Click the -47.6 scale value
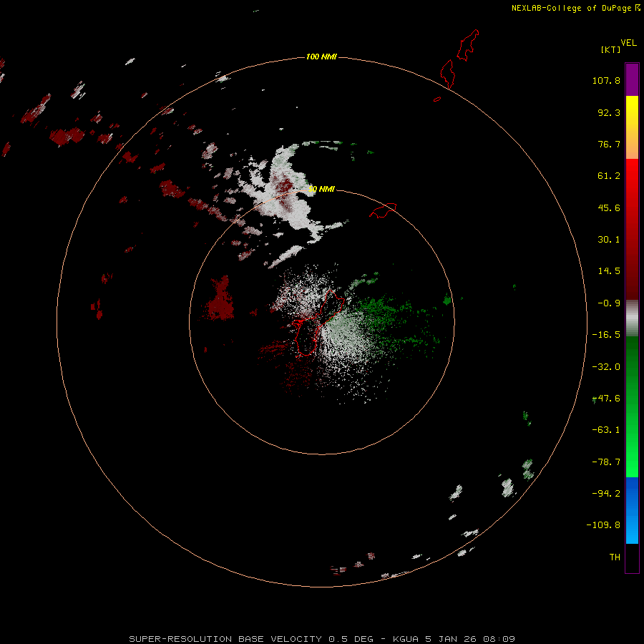 [606, 399]
